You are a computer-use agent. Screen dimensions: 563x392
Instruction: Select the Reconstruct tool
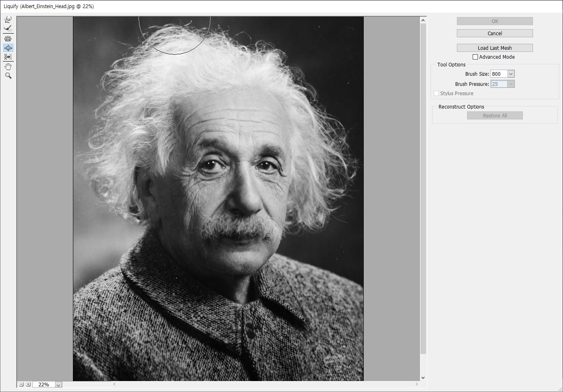pyautogui.click(x=8, y=28)
